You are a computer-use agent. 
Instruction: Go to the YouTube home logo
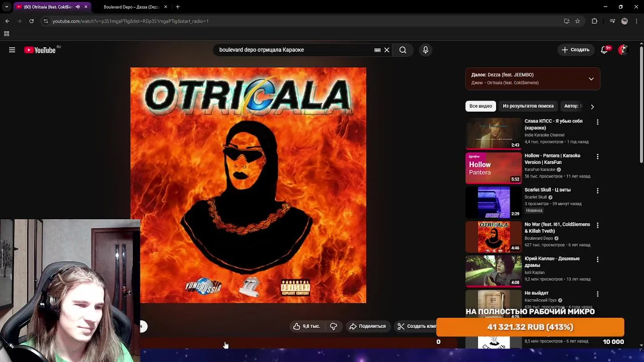pos(40,50)
